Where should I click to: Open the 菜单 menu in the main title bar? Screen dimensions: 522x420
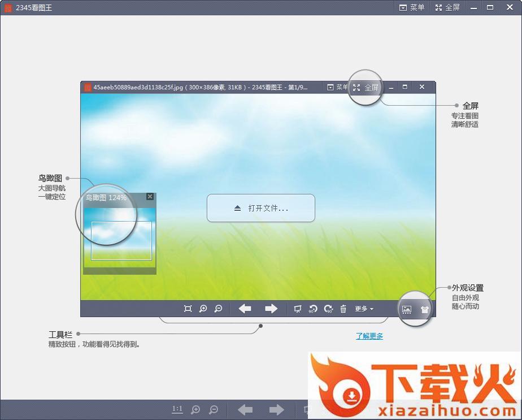pos(412,7)
